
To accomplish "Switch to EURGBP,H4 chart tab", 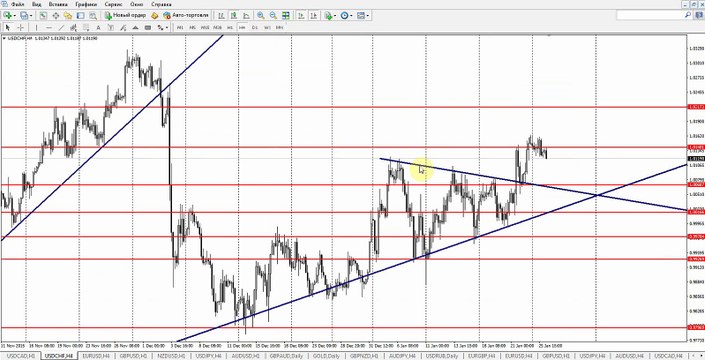I will [x=483, y=356].
